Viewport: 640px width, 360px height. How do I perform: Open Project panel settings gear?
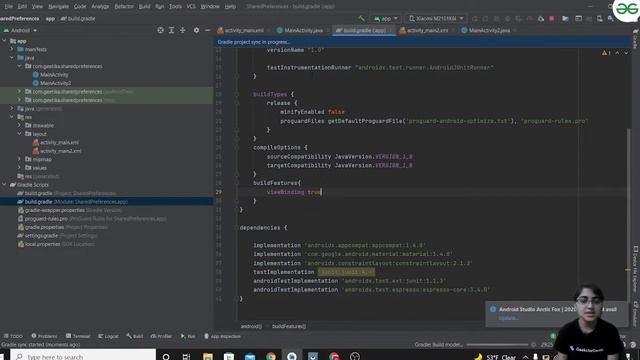point(196,30)
